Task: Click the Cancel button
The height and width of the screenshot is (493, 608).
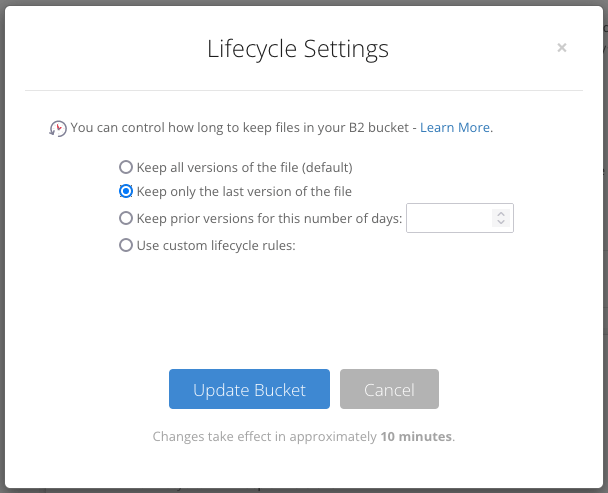Action: 389,389
